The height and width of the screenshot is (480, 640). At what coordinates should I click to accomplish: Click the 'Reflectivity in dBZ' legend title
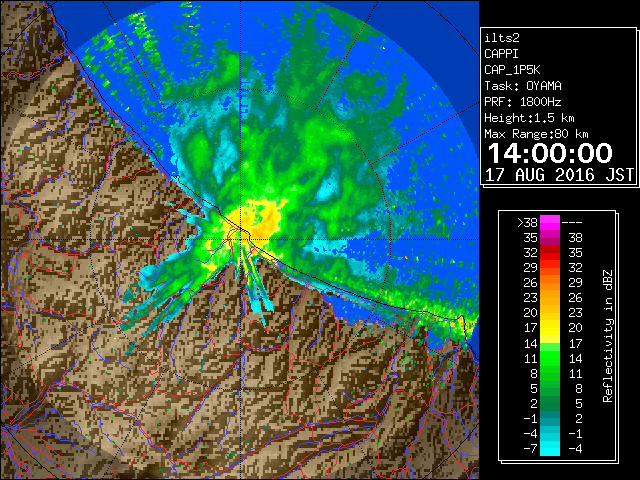[608, 336]
